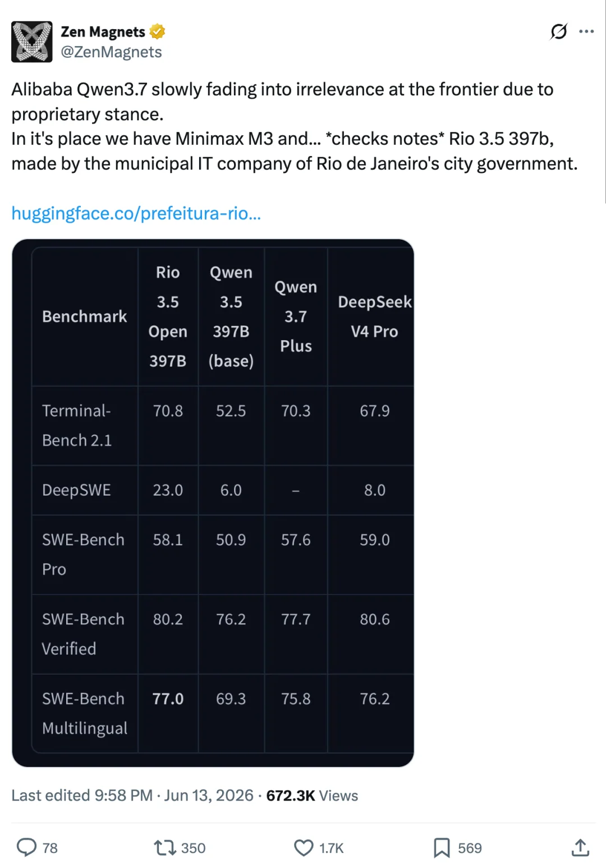Click the gold verified badge
The height and width of the screenshot is (868, 606).
pyautogui.click(x=158, y=31)
